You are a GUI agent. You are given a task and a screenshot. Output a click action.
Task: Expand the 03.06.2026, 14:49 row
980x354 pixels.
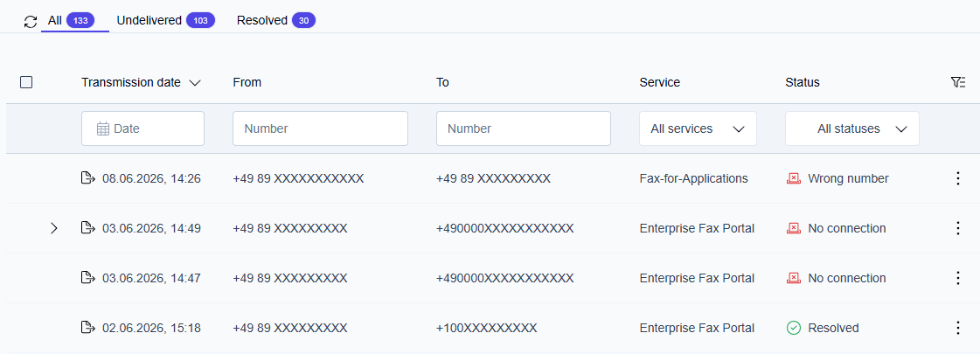point(53,228)
